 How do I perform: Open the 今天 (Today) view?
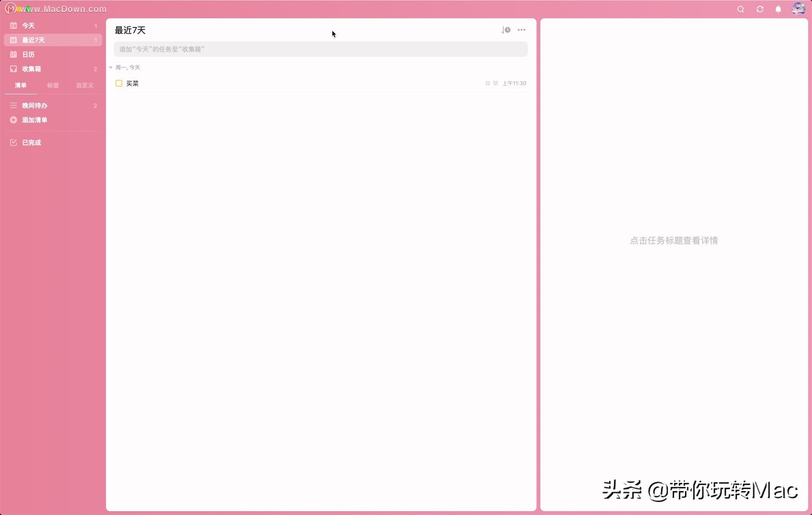coord(27,25)
